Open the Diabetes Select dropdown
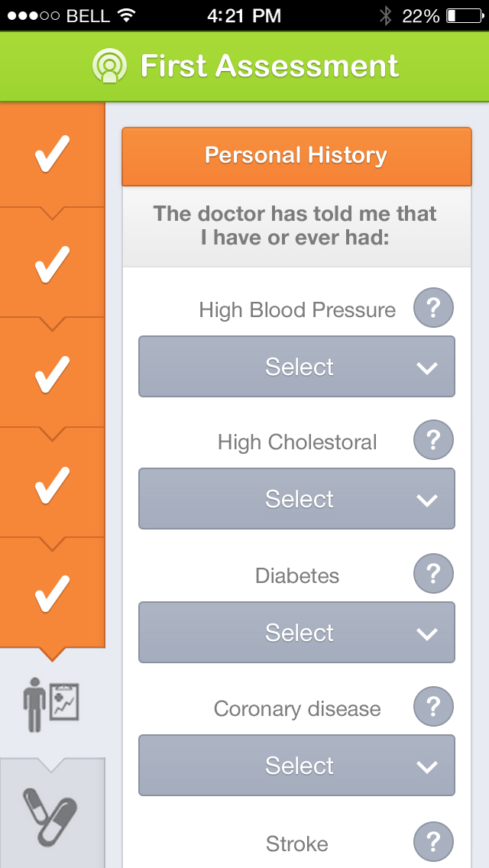 [296, 632]
